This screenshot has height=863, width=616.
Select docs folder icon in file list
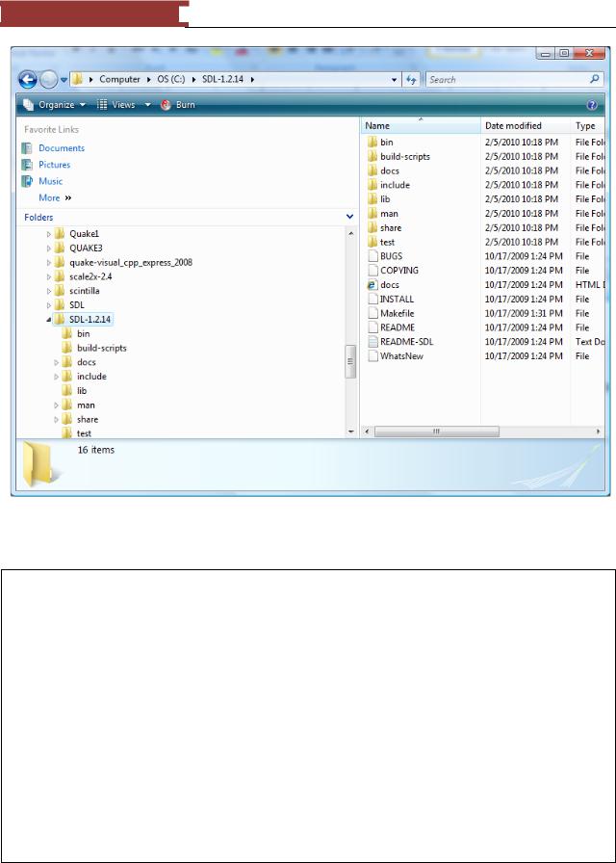tap(372, 171)
